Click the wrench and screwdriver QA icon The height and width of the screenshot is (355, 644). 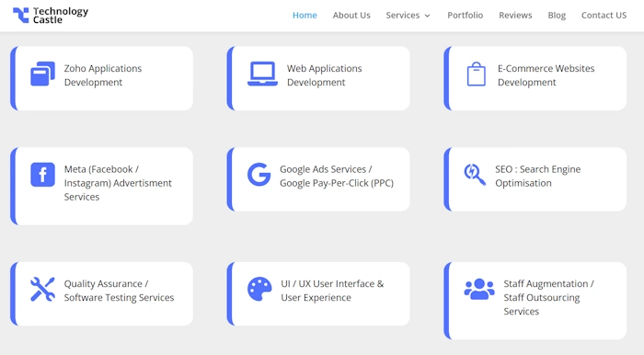[42, 289]
